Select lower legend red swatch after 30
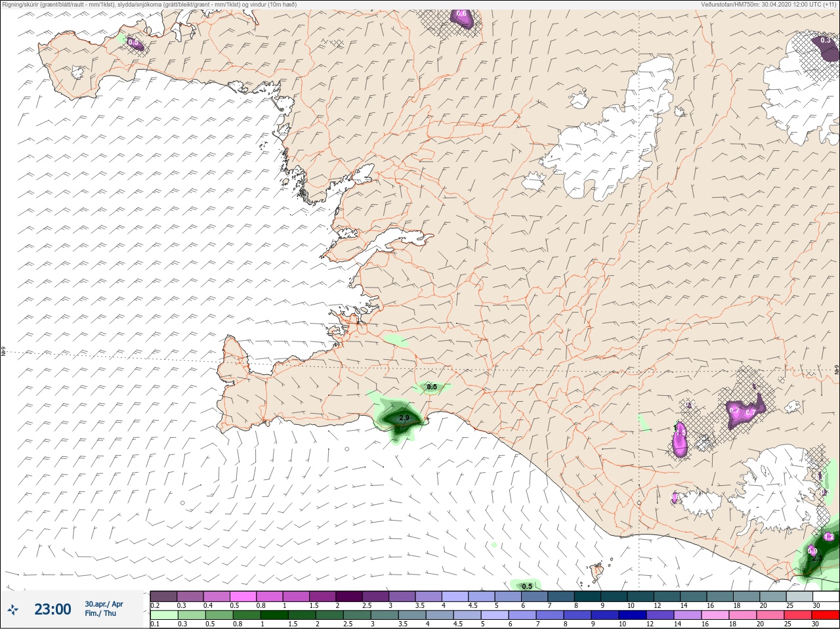This screenshot has width=840, height=629. tap(826, 615)
